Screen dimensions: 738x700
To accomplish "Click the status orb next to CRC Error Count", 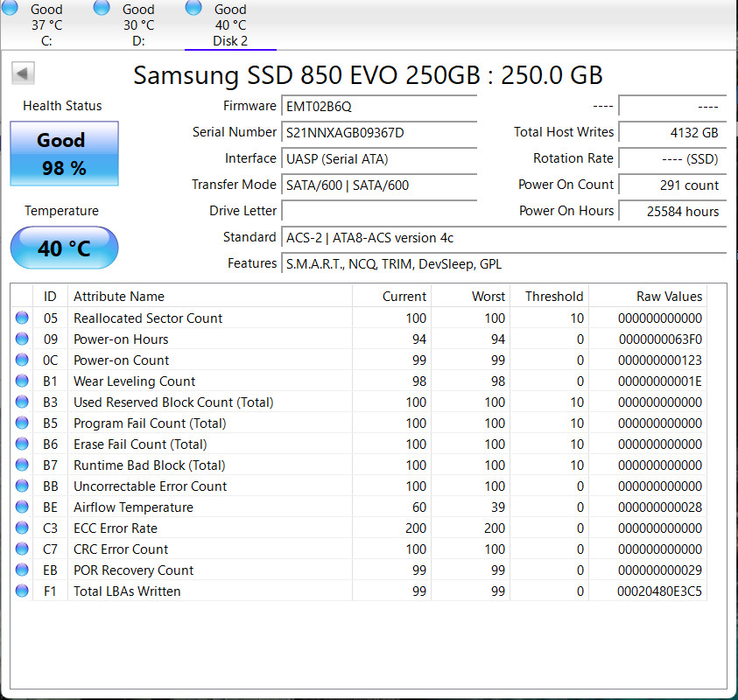I will [x=22, y=549].
